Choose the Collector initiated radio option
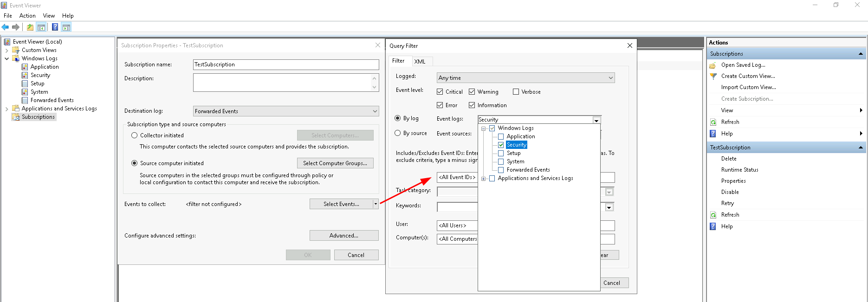This screenshot has height=302, width=868. 135,135
